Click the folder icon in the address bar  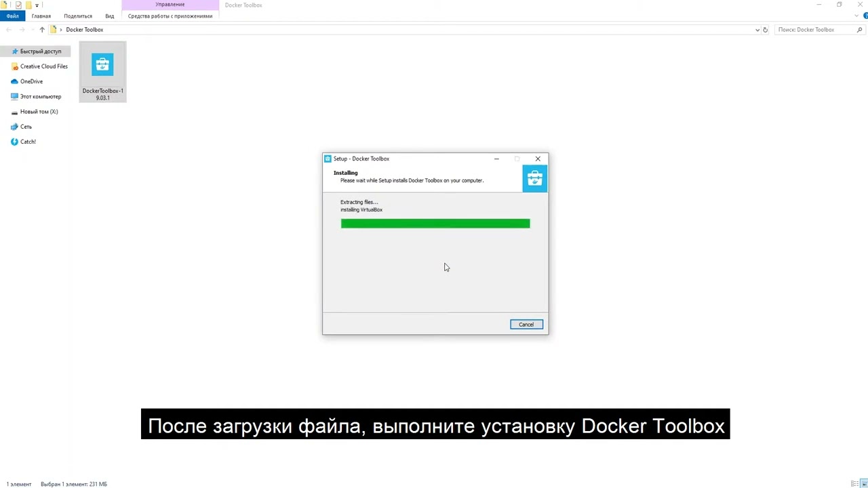click(x=54, y=30)
